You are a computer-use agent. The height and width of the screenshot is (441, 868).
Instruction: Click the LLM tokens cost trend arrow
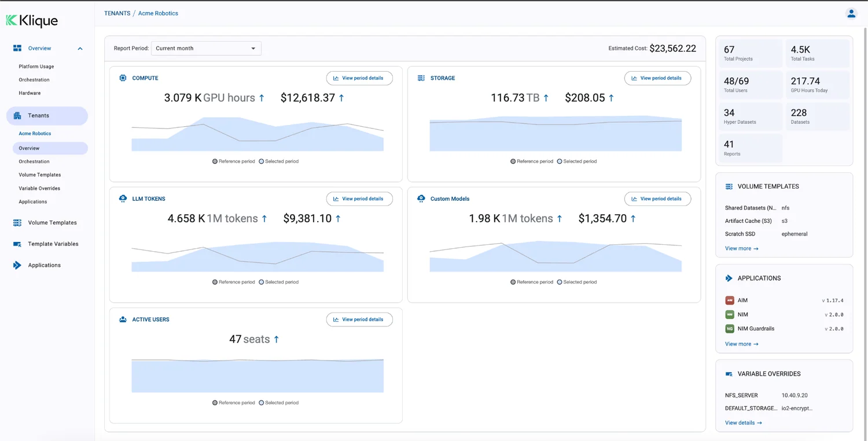coord(338,218)
